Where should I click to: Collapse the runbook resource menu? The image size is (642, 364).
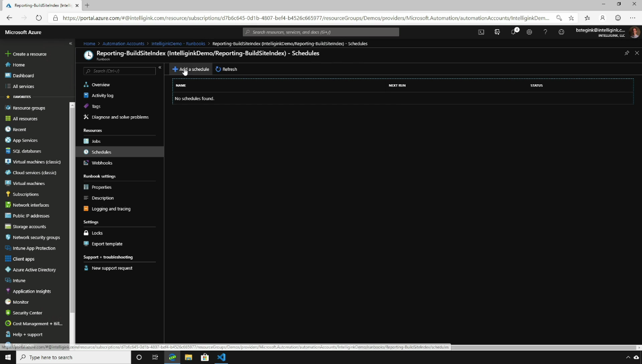(160, 68)
